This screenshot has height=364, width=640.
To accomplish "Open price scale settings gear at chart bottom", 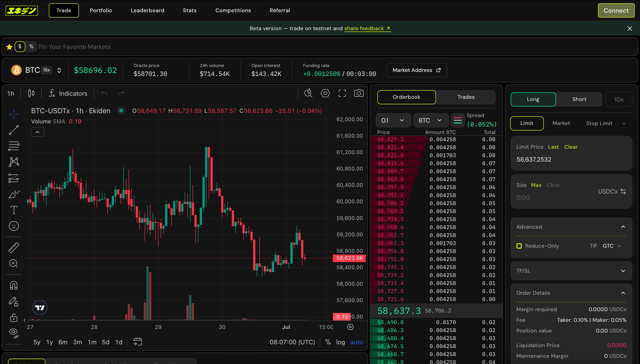I will click(350, 327).
